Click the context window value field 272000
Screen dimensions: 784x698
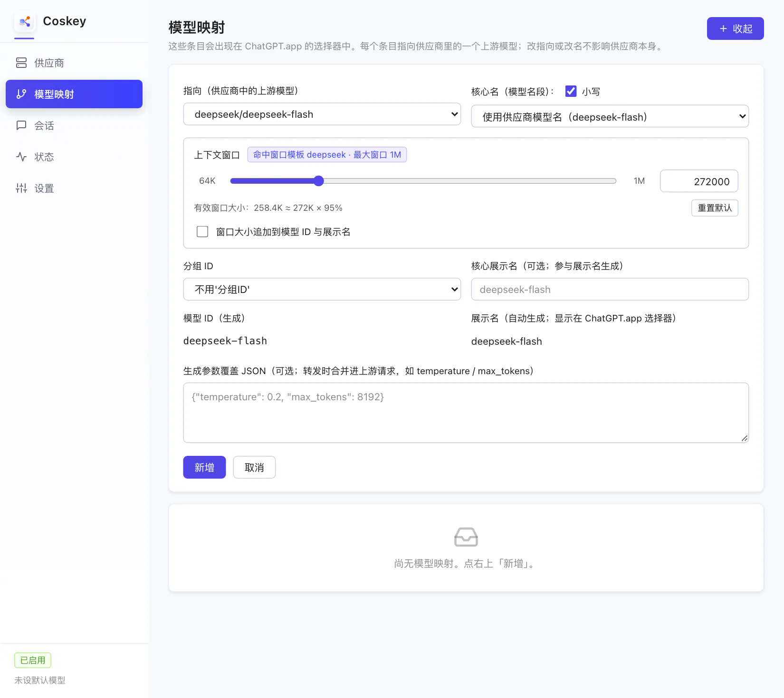(x=699, y=181)
